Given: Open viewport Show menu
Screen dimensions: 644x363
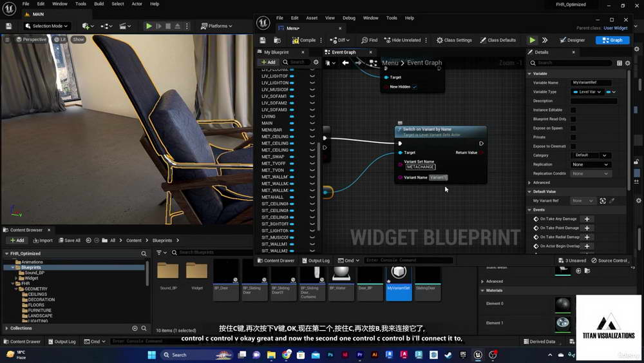Looking at the screenshot, I should (x=78, y=39).
